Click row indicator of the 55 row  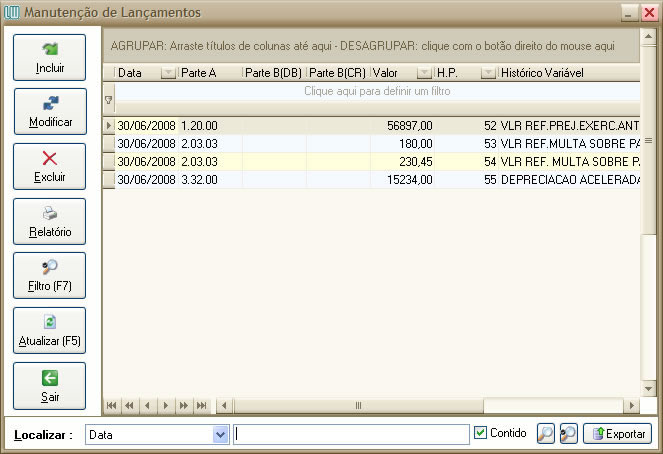[x=109, y=180]
